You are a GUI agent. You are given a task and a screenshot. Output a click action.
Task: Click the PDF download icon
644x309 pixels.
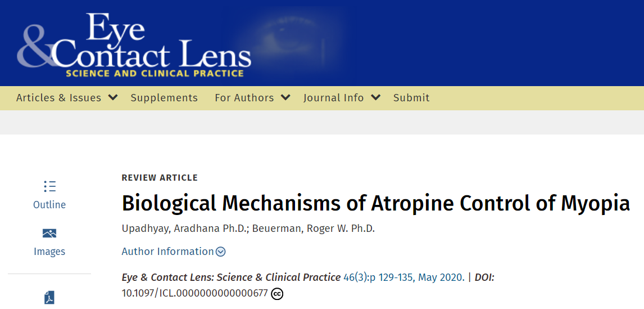49,298
